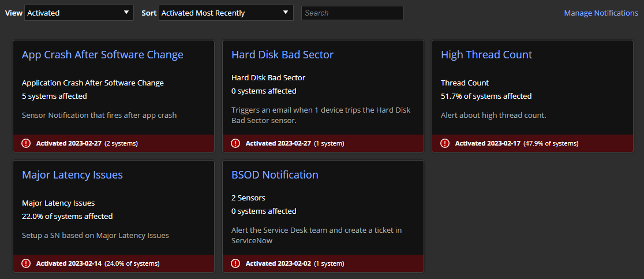This screenshot has height=279, width=644.
Task: Click Activated 2023-02-02 status bar
Action: click(x=323, y=263)
